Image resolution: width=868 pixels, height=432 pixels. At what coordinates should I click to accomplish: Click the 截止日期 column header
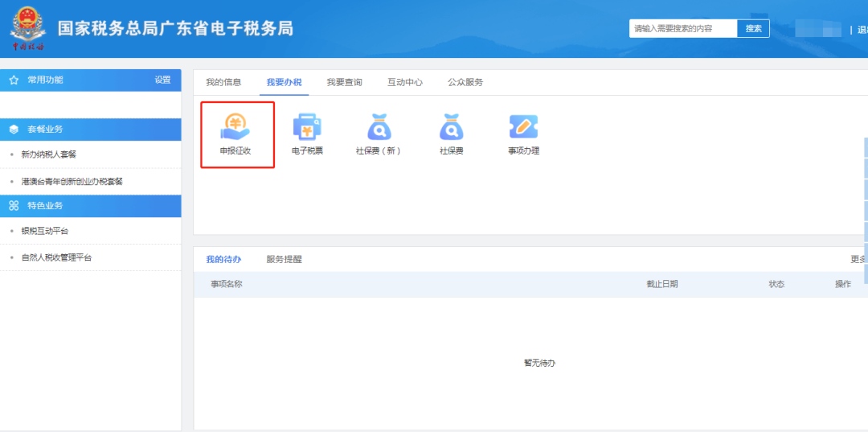pos(662,284)
